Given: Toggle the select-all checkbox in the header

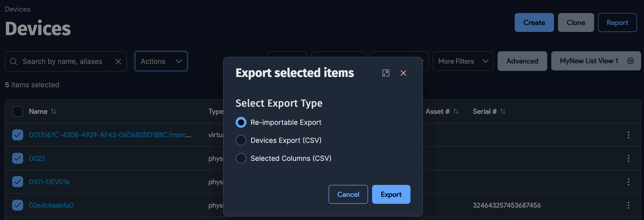Looking at the screenshot, I should (x=17, y=111).
